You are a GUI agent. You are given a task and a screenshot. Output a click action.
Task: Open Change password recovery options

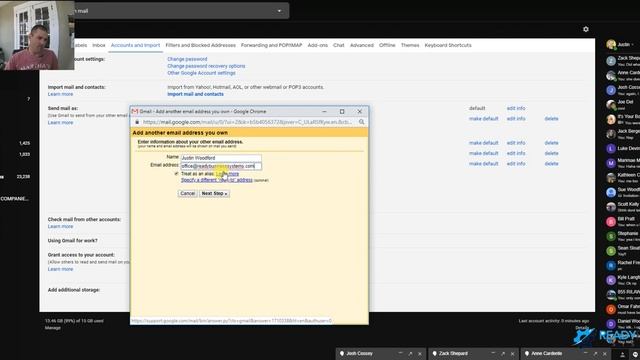pyautogui.click(x=206, y=66)
